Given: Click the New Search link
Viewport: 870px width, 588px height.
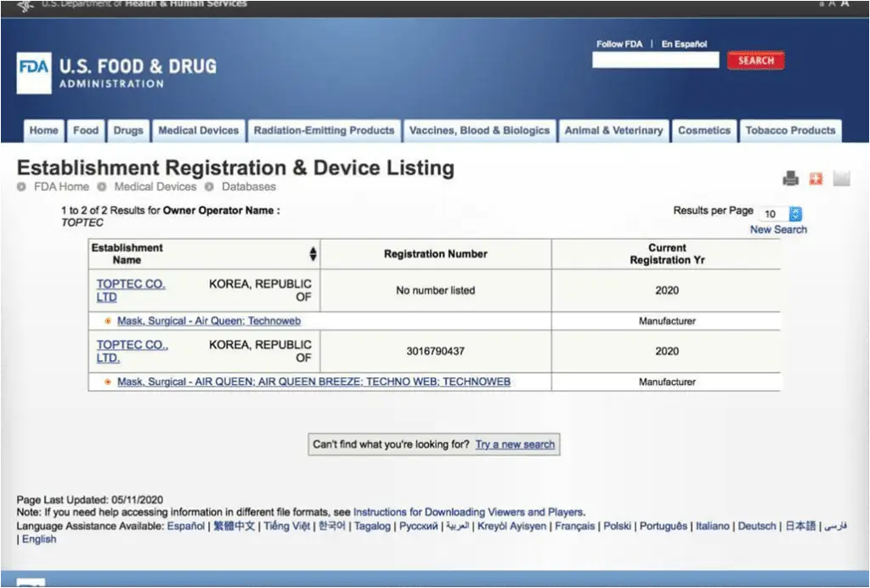Looking at the screenshot, I should tap(778, 229).
